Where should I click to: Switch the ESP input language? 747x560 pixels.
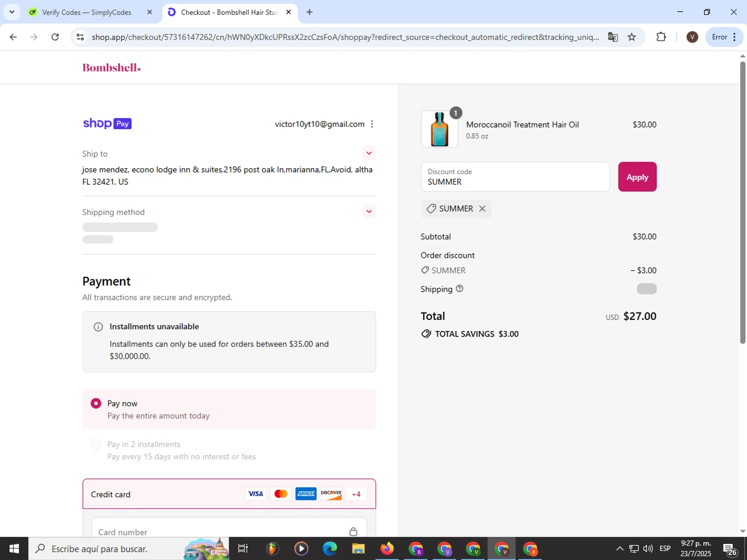pos(665,549)
